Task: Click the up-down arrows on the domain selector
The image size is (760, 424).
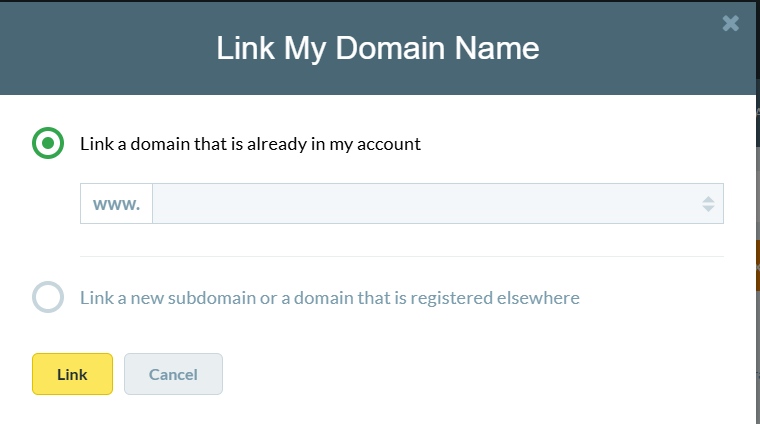Action: point(708,204)
